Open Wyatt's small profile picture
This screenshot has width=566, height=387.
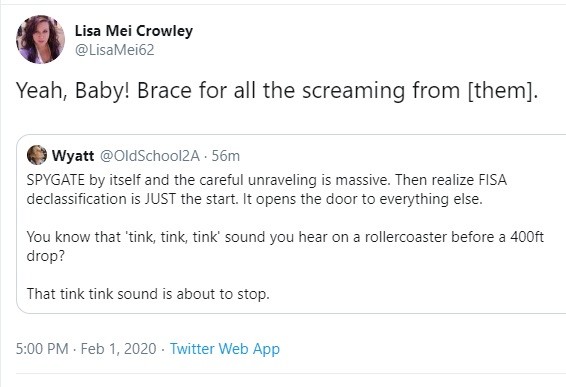click(37, 155)
